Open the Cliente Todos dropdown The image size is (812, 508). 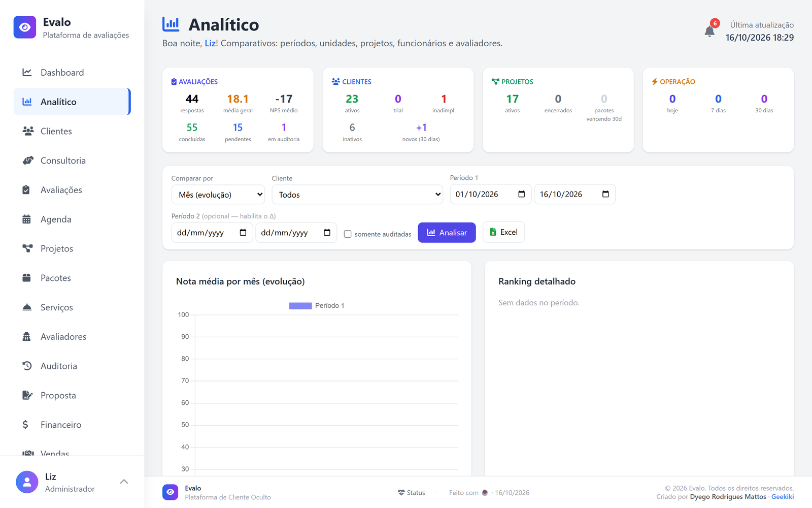(x=357, y=195)
